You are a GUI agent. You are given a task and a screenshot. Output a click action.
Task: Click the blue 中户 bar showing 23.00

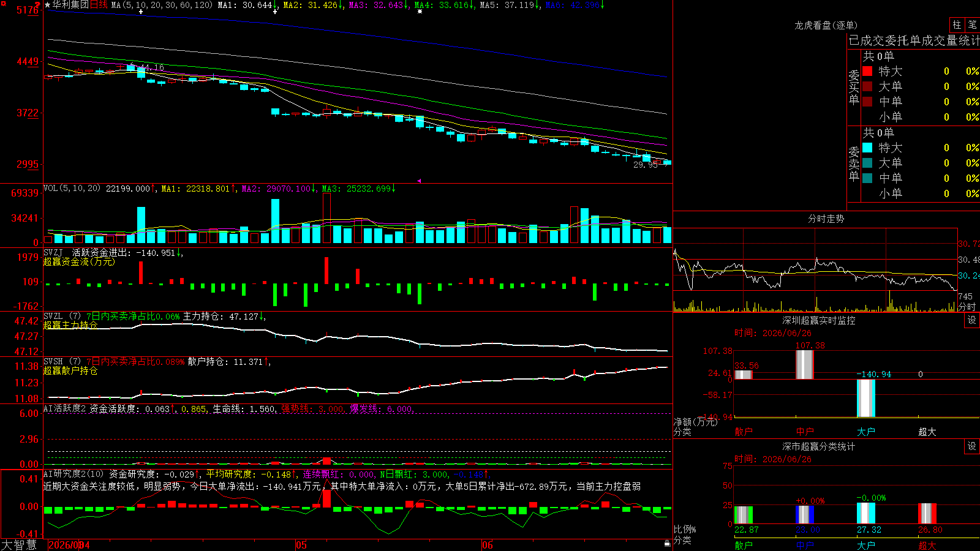point(805,514)
